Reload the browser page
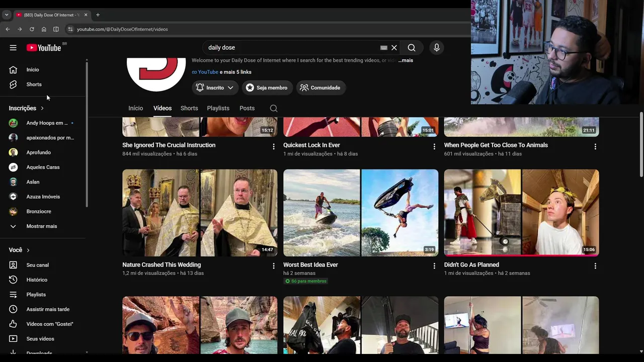Image resolution: width=644 pixels, height=362 pixels. (x=32, y=29)
